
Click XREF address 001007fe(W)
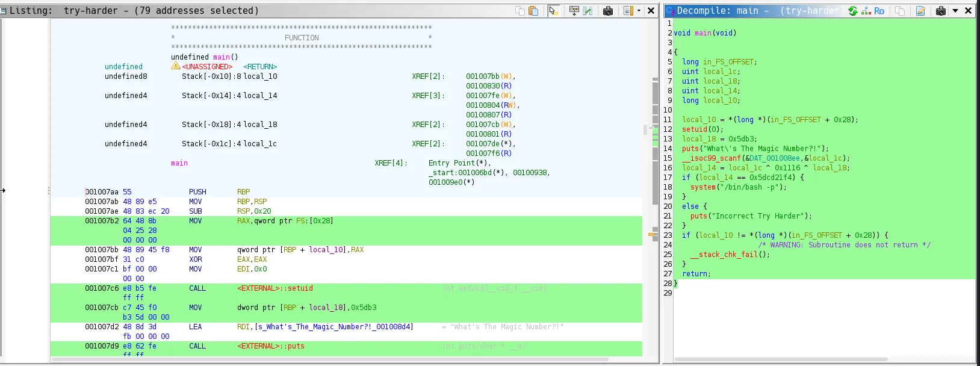click(x=489, y=96)
